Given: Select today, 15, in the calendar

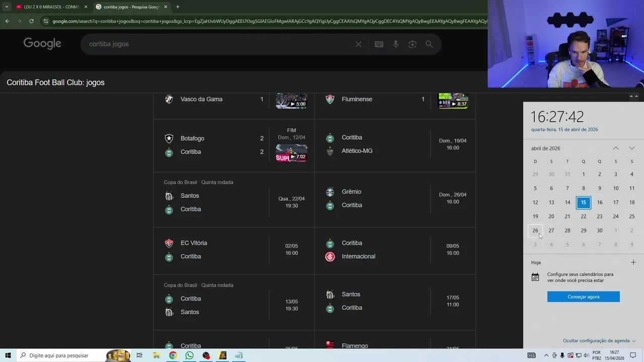Looking at the screenshot, I should click(x=584, y=202).
